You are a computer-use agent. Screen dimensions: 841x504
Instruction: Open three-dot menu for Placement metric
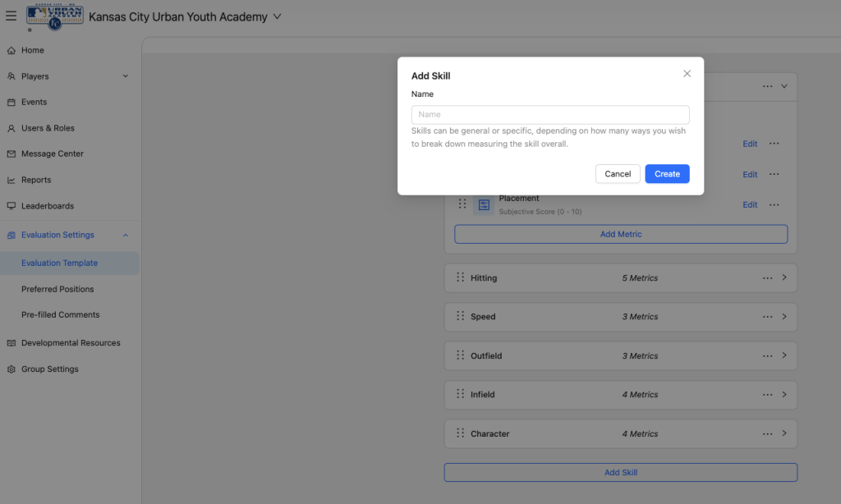tap(774, 204)
